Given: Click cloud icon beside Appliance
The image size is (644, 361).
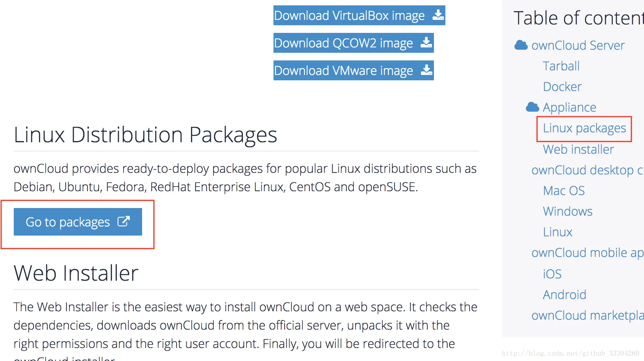Looking at the screenshot, I should [532, 107].
